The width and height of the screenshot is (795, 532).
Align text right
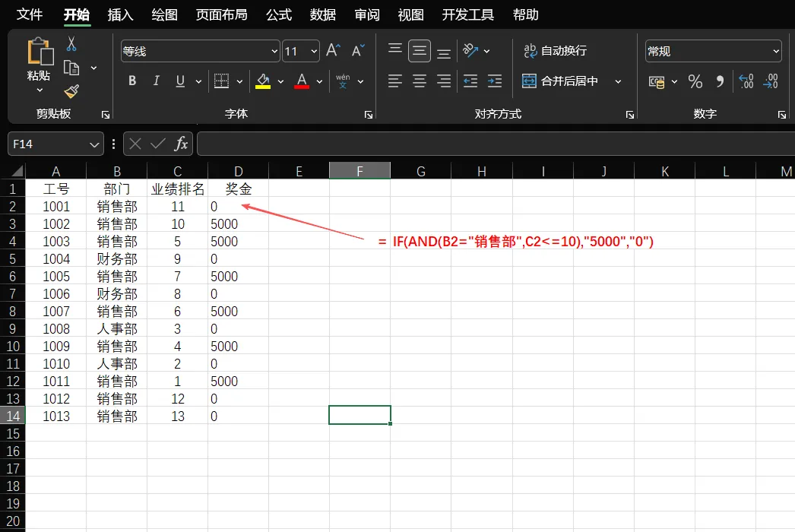444,81
